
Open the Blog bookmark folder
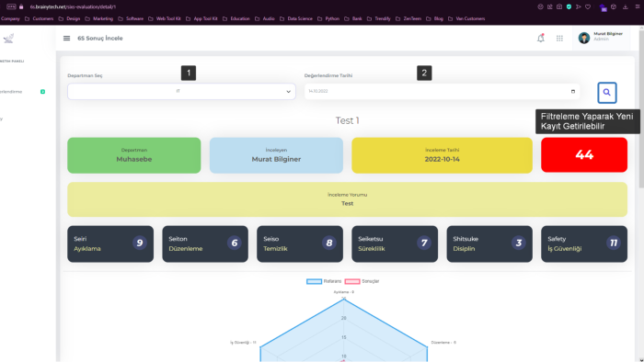(x=434, y=18)
